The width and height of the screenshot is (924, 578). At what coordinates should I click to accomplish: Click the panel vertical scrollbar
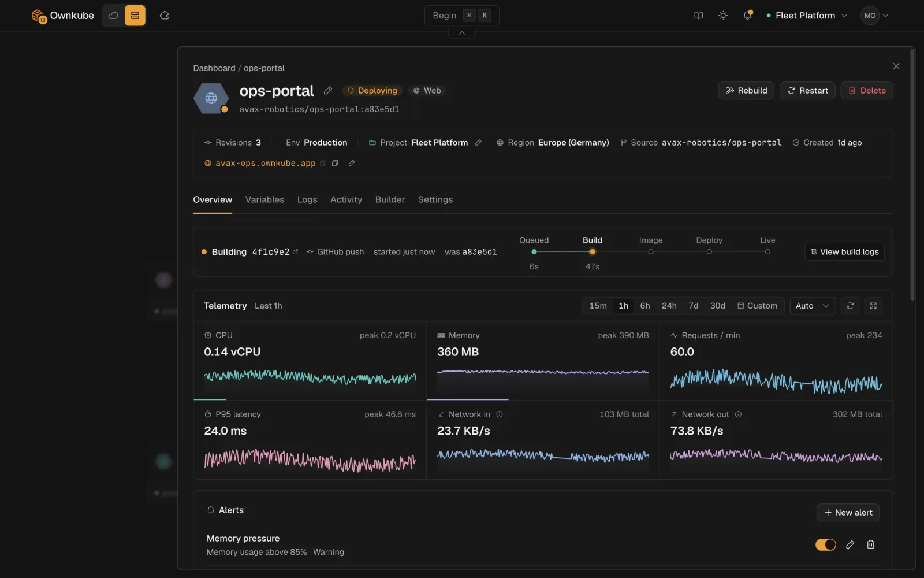(912, 175)
